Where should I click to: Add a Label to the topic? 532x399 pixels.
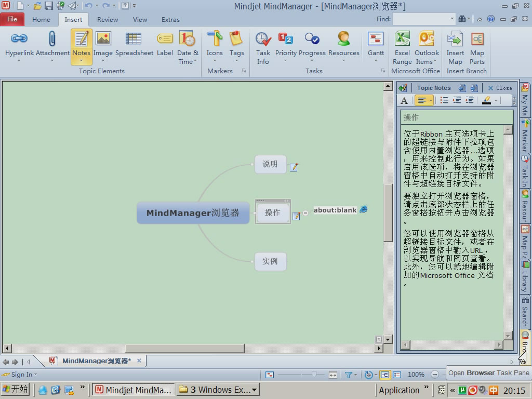(x=165, y=45)
